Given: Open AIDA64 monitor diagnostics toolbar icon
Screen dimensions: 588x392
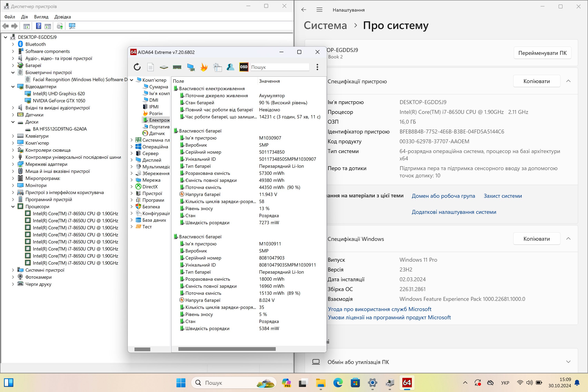Looking at the screenshot, I should click(191, 67).
